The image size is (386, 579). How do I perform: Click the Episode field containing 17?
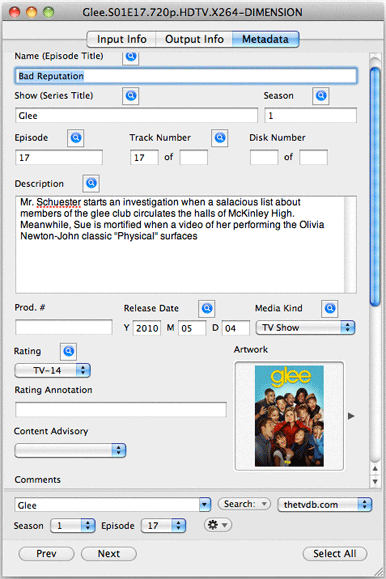[59, 158]
